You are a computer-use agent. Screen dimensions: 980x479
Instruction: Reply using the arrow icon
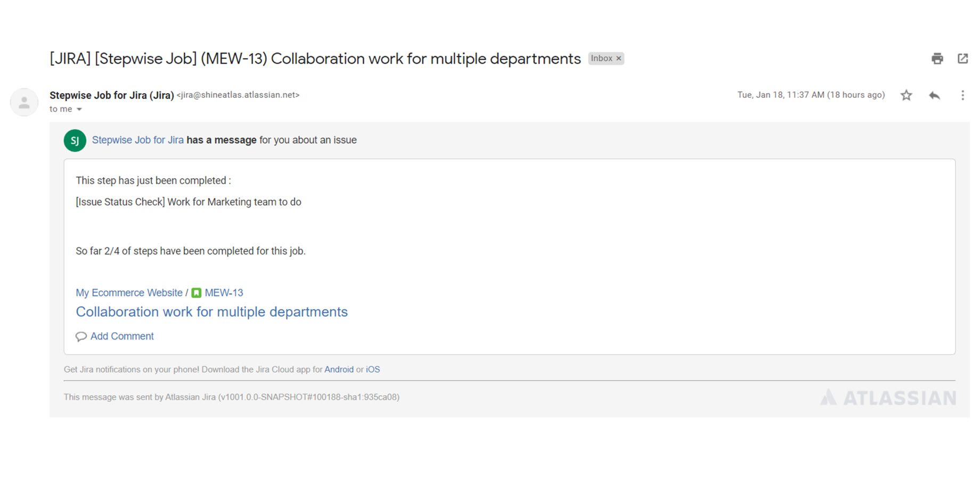point(934,95)
